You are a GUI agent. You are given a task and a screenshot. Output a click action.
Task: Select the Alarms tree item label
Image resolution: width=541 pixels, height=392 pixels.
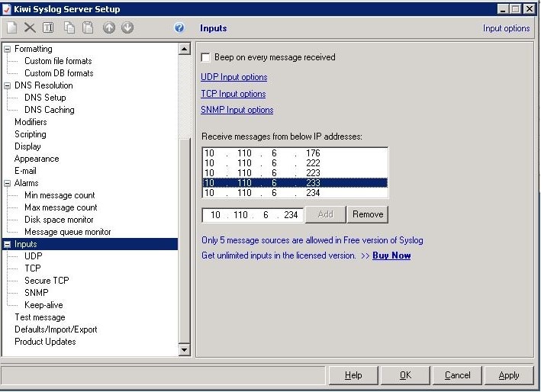click(x=26, y=183)
